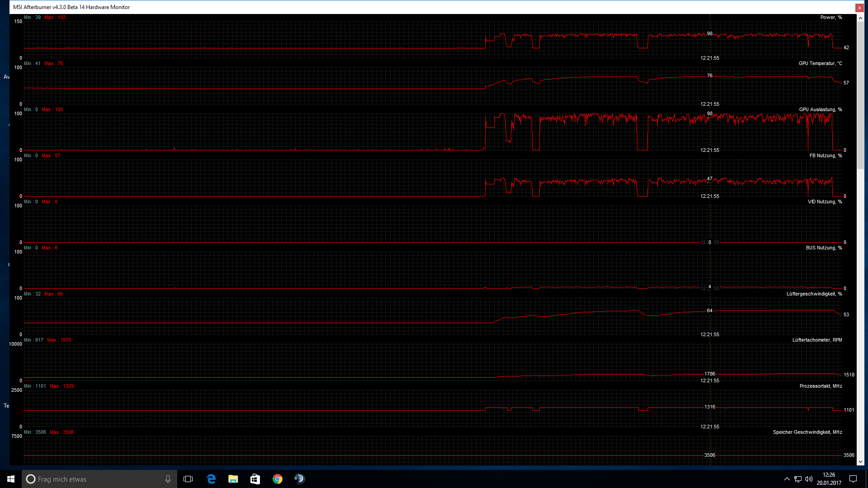Click the Lüftertachometer 'Min : 917' value

pos(34,340)
